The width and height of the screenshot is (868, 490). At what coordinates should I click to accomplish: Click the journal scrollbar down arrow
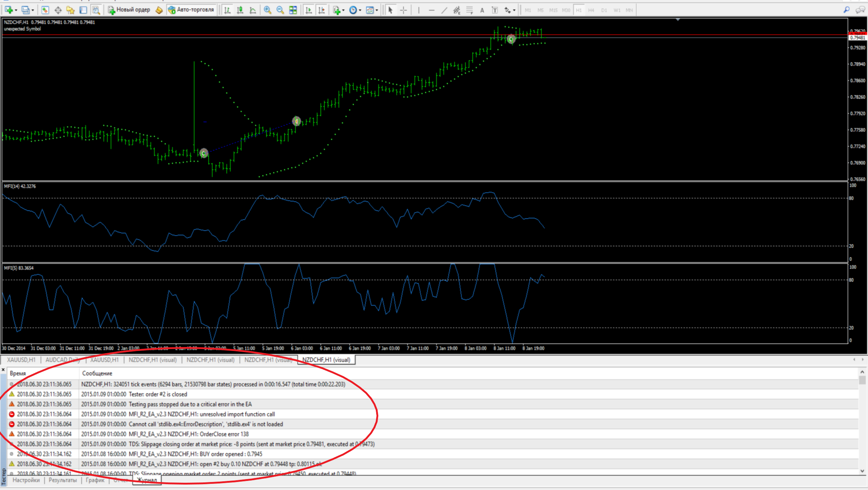[x=862, y=471]
